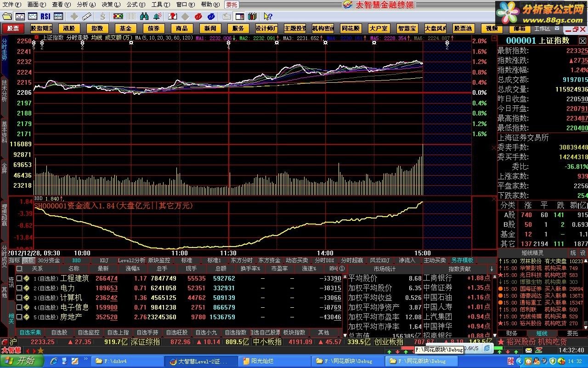Select the ruler measurement tool icon
Viewport: 588px width, 368px height.
coord(86,16)
